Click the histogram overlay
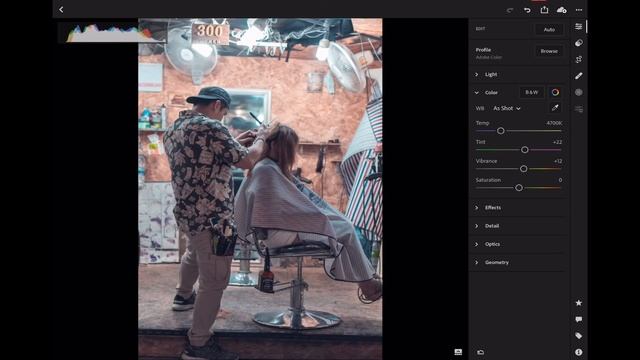The height and width of the screenshot is (360, 640). [x=112, y=33]
